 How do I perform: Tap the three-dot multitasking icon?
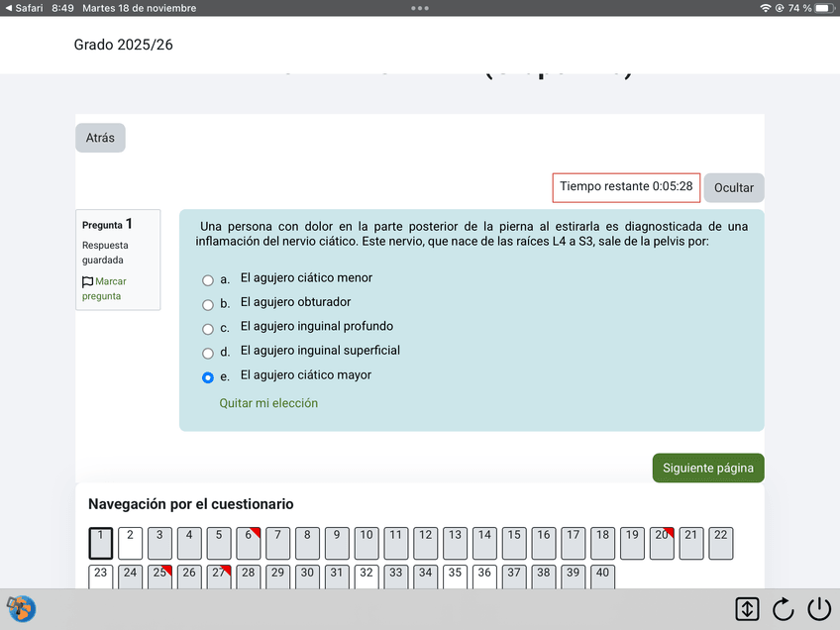420,8
